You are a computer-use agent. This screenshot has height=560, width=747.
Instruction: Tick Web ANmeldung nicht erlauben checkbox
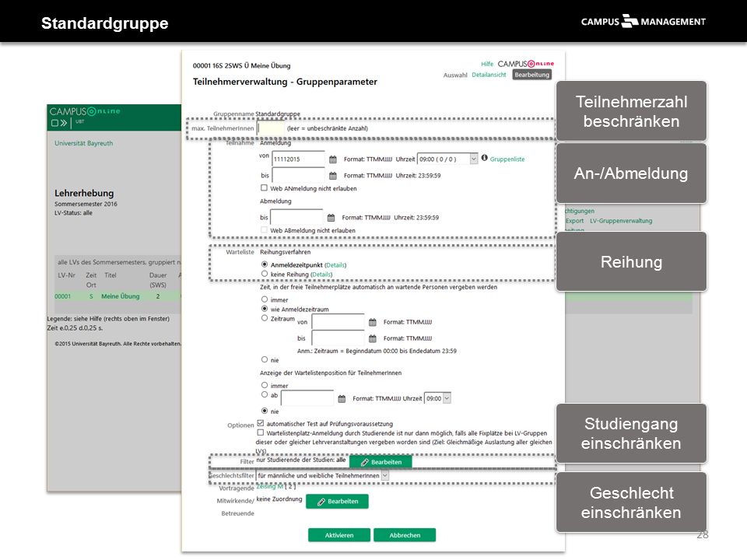pyautogui.click(x=264, y=188)
